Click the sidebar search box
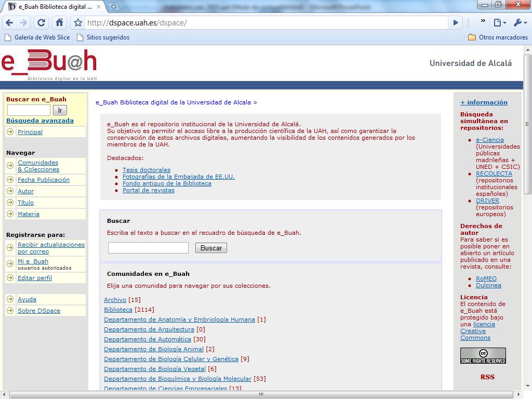The image size is (532, 399). pyautogui.click(x=29, y=110)
